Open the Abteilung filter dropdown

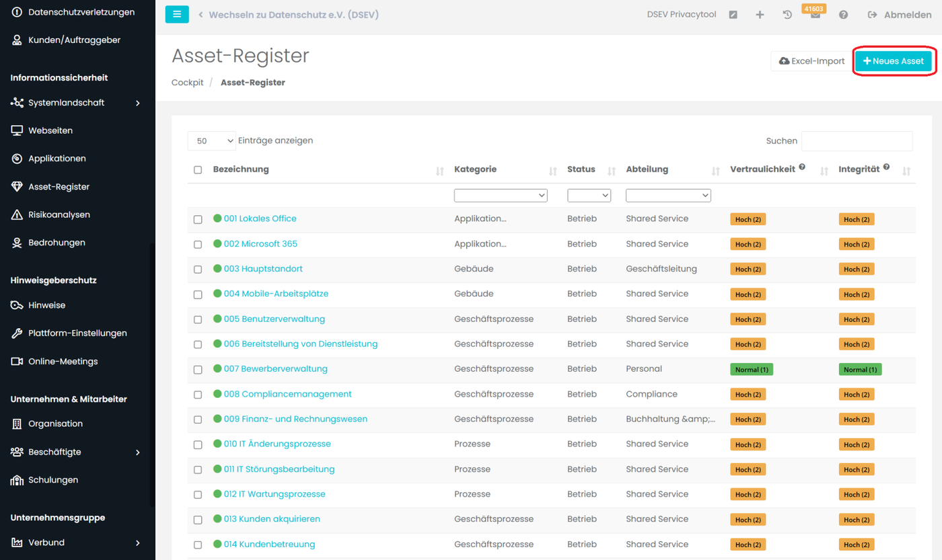[668, 196]
